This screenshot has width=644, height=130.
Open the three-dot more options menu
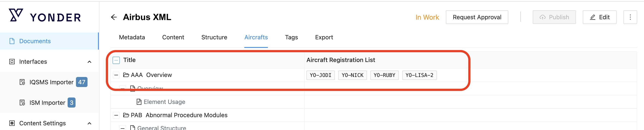coord(630,17)
